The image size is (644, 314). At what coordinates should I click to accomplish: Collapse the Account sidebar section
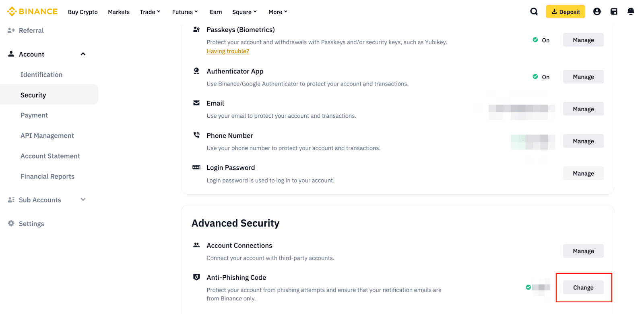[83, 54]
